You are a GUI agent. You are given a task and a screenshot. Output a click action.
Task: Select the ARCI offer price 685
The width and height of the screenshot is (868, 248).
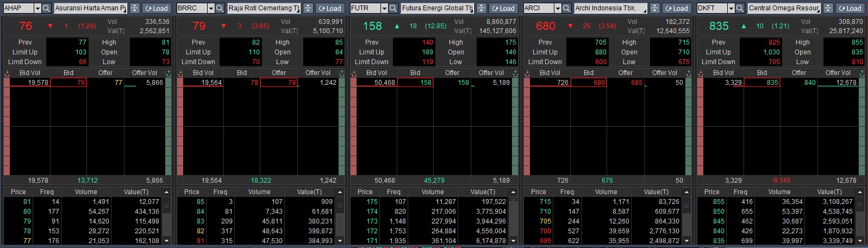tap(625, 83)
